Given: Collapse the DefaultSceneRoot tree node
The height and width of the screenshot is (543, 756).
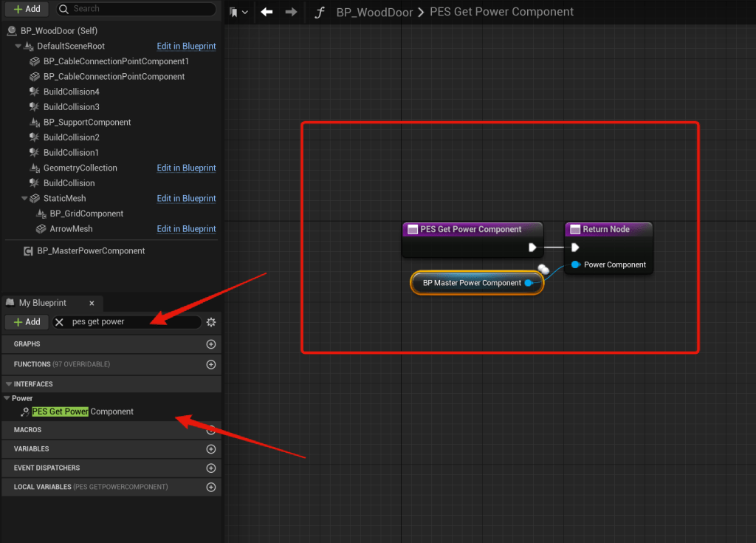Looking at the screenshot, I should click(x=18, y=46).
